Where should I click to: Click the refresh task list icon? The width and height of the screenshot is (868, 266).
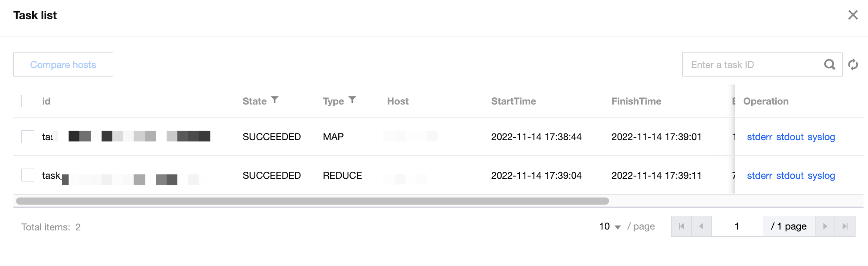[x=853, y=64]
